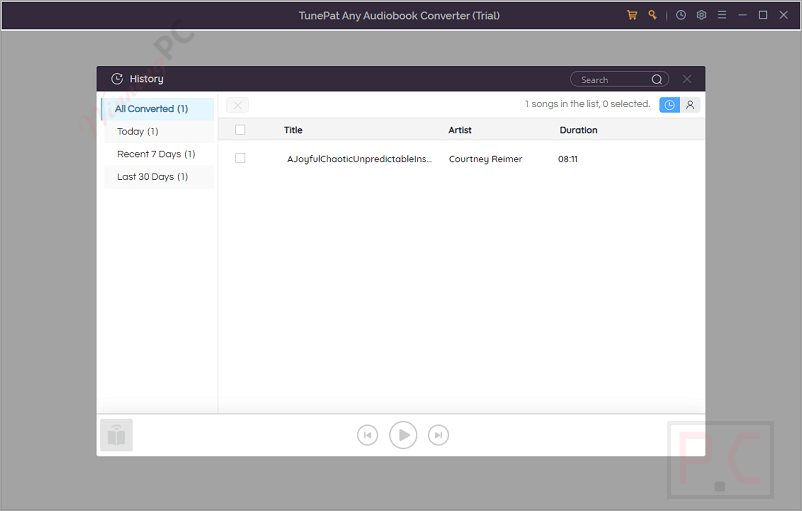Close the History panel
Screen dimensions: 802x511
pos(687,79)
